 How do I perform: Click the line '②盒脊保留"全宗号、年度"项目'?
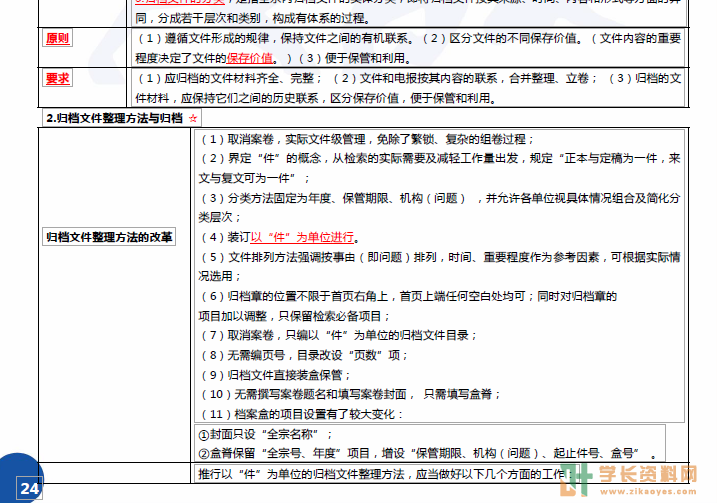[428, 453]
